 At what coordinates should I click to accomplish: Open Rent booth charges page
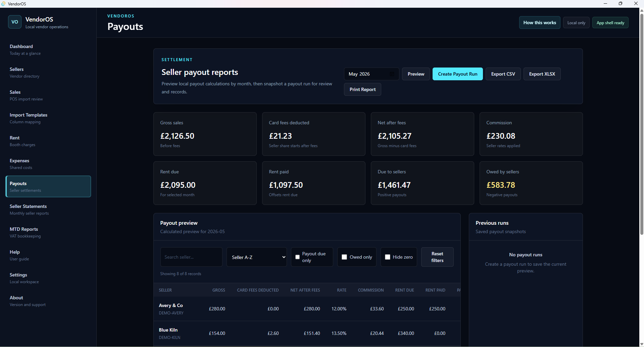pyautogui.click(x=48, y=141)
